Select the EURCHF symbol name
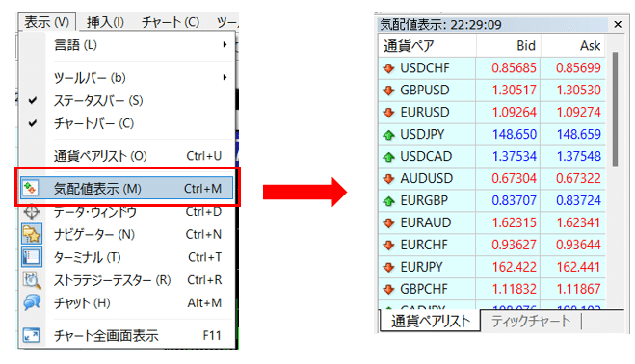 pyautogui.click(x=424, y=245)
